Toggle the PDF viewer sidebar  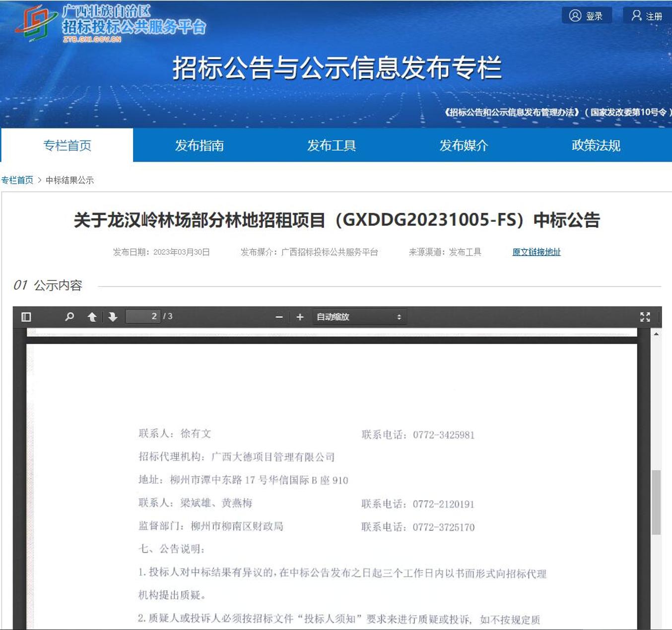coord(26,317)
